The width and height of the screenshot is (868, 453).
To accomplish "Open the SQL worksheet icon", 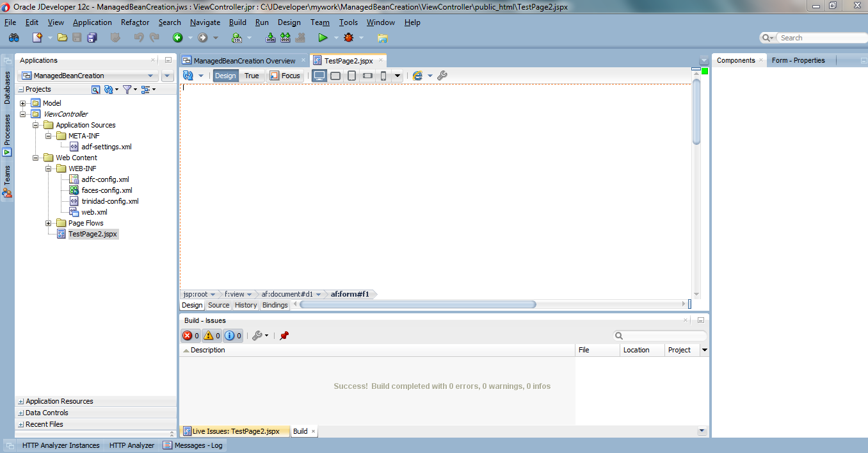I will (x=236, y=38).
